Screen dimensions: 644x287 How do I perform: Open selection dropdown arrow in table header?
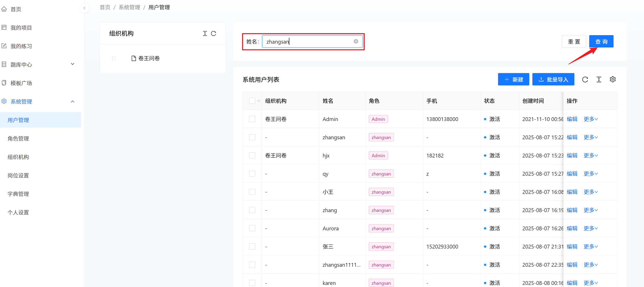tap(259, 101)
